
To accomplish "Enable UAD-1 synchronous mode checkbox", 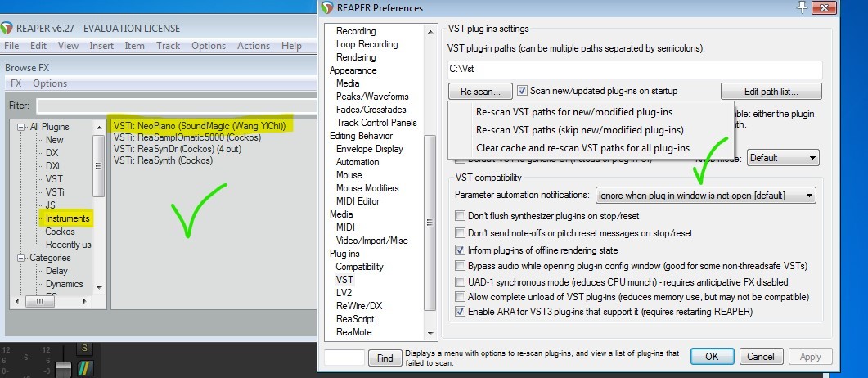I will pos(460,281).
